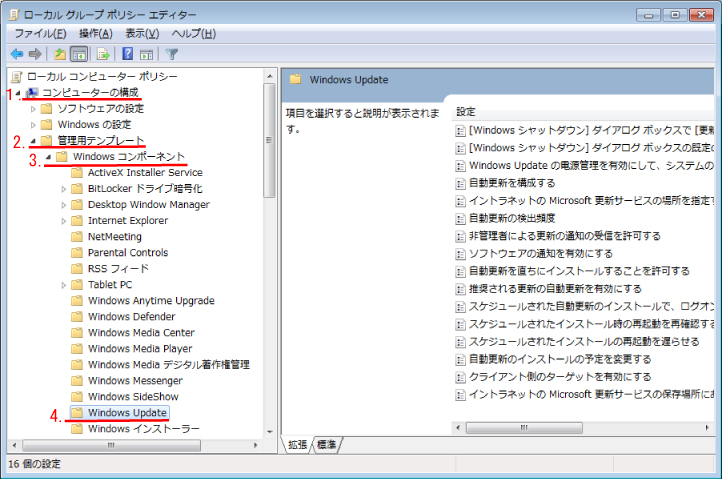Open the ヘルプ(H) menu
The image size is (722, 479).
pos(194,34)
